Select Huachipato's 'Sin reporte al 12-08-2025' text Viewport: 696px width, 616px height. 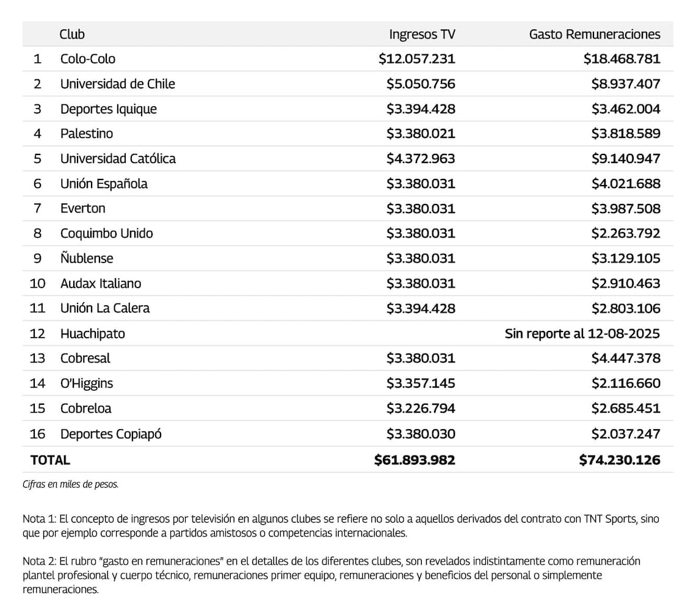point(582,333)
